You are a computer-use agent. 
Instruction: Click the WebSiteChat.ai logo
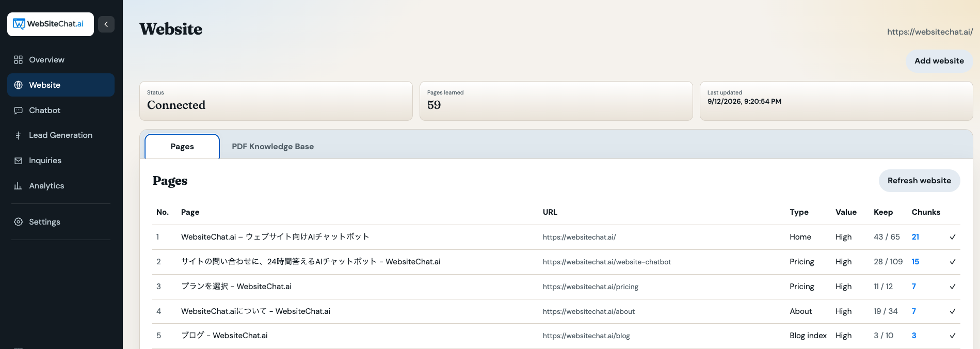coord(50,24)
